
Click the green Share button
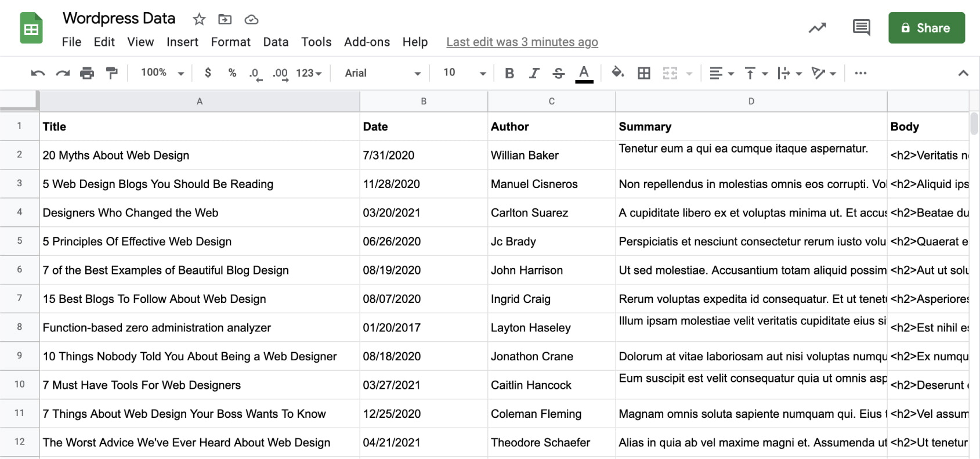pyautogui.click(x=927, y=28)
